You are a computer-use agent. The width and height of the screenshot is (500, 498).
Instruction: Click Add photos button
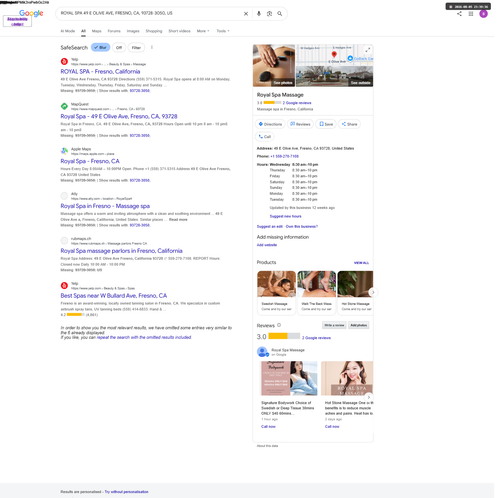[x=359, y=325]
